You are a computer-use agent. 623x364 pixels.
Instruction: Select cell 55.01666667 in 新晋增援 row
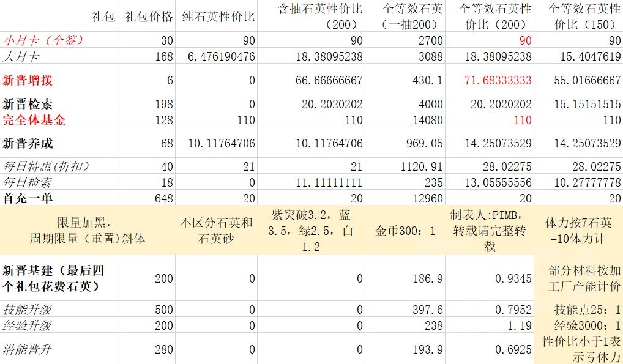578,80
